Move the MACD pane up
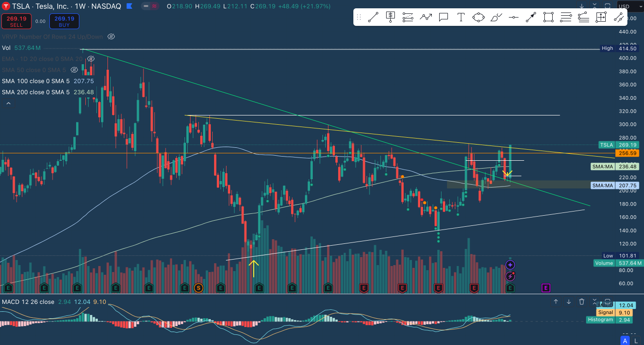 556,302
